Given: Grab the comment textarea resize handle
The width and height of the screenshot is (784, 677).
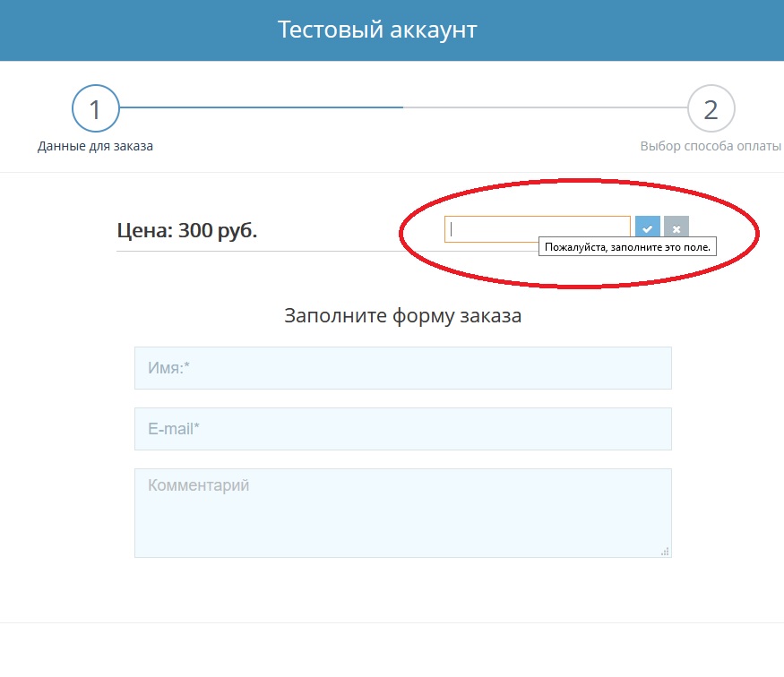Looking at the screenshot, I should pos(665,552).
